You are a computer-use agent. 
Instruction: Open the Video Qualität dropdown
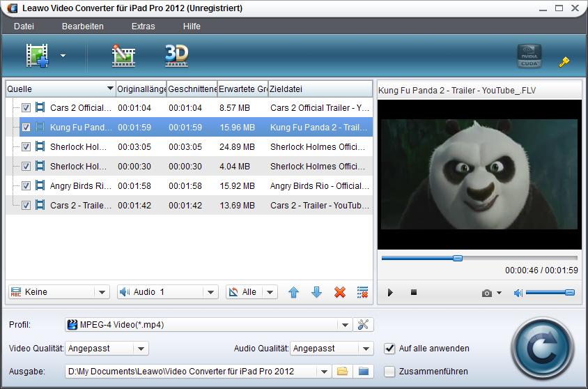[141, 348]
